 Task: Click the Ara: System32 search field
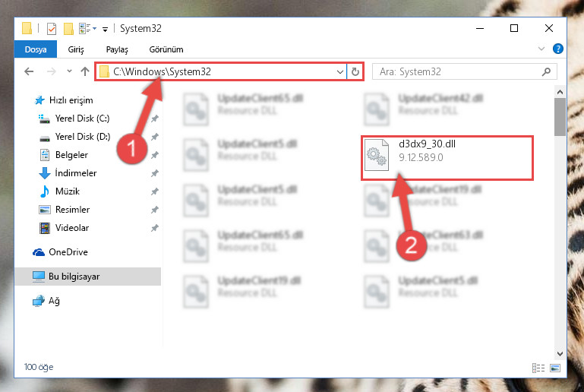click(x=465, y=71)
